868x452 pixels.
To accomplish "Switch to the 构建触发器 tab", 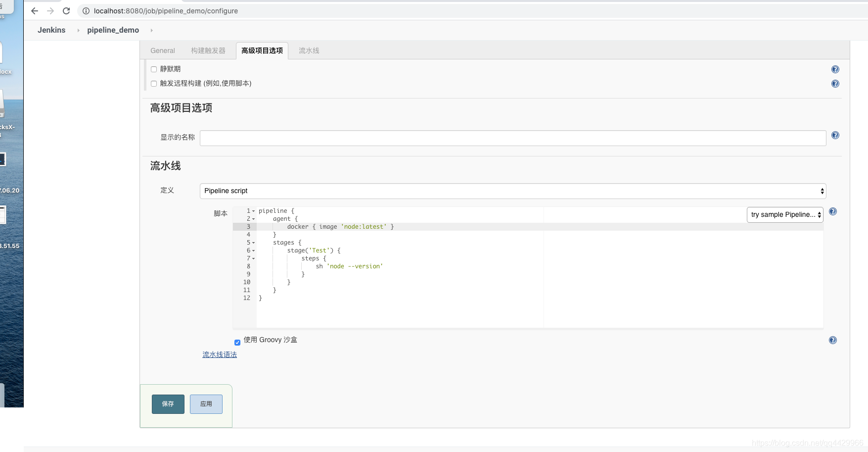I will 208,50.
